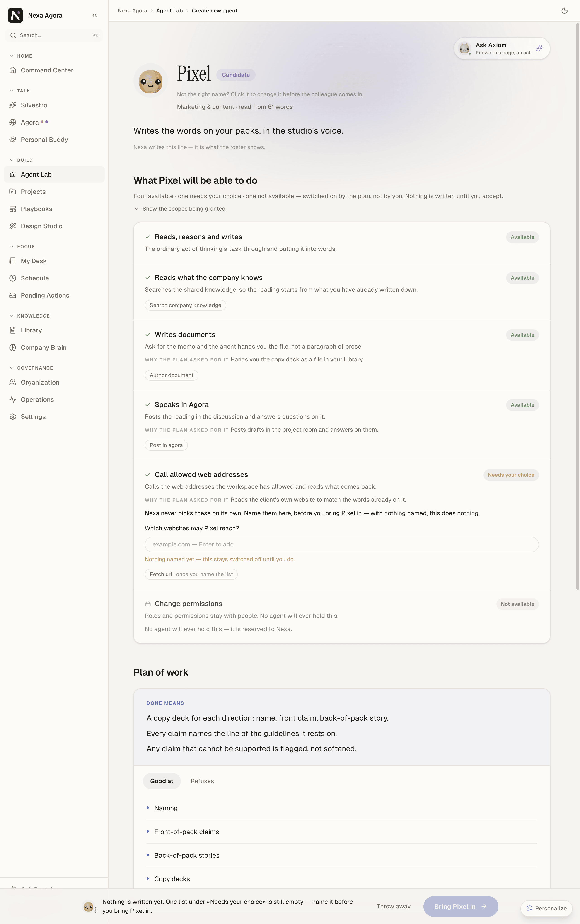Click the Author document chip
The width and height of the screenshot is (580, 924).
172,375
